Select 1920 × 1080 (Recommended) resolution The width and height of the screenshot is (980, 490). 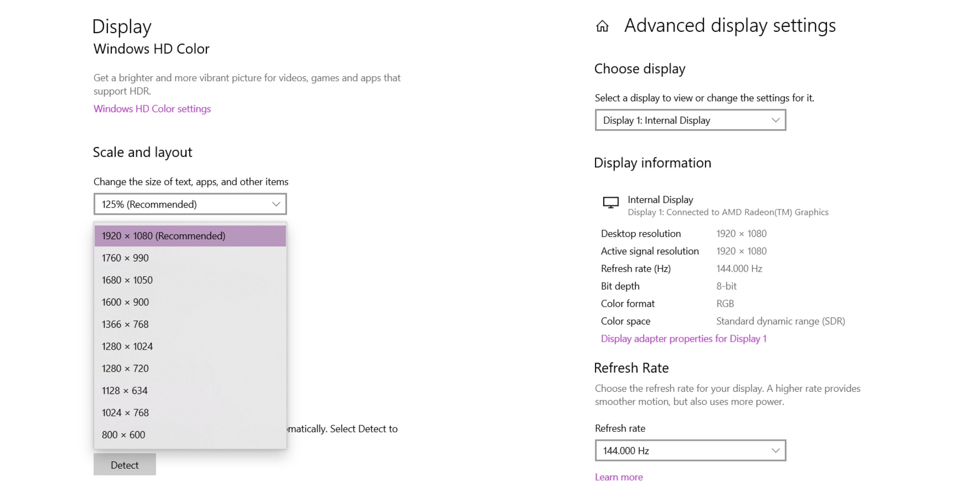tap(190, 236)
